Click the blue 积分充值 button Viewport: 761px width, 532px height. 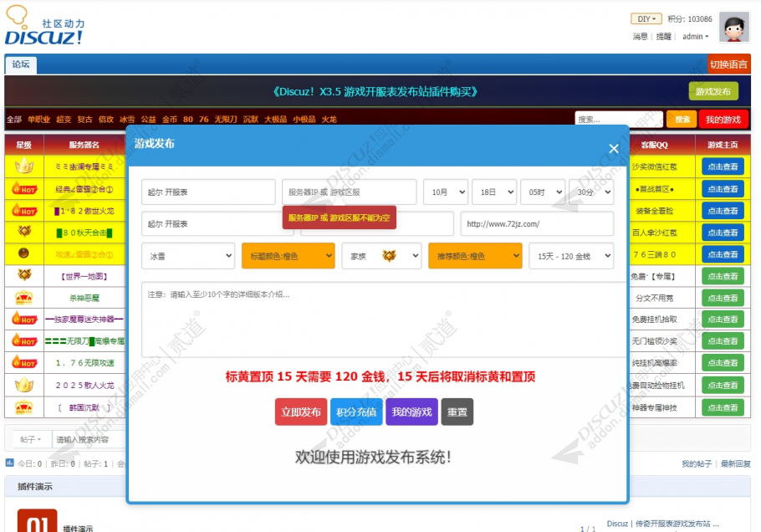(356, 412)
